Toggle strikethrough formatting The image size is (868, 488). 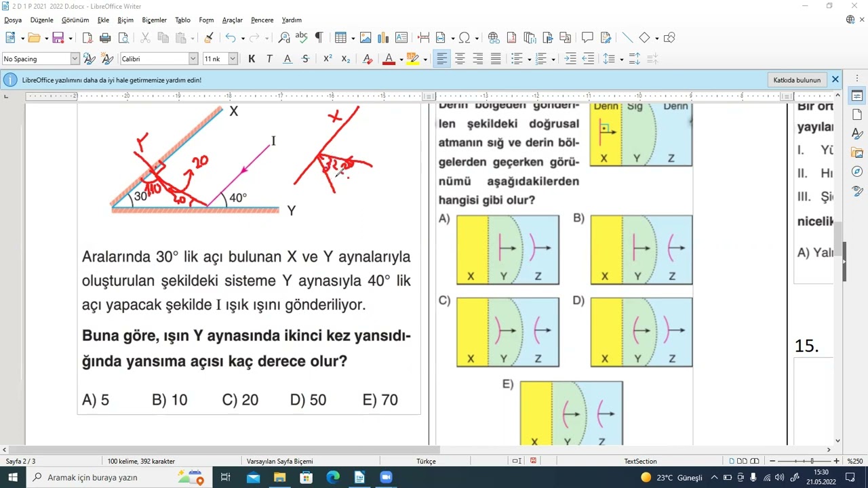click(305, 59)
